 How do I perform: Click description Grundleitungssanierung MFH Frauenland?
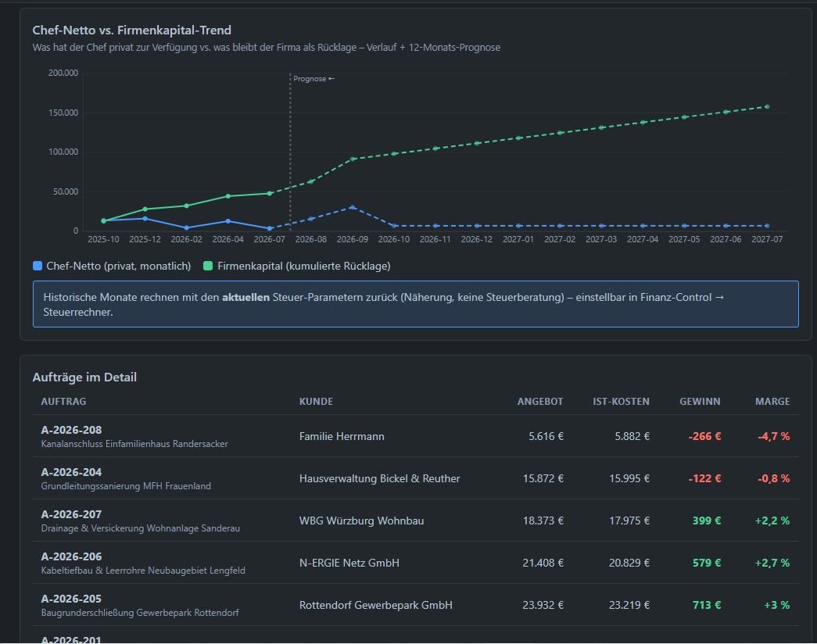tap(126, 486)
